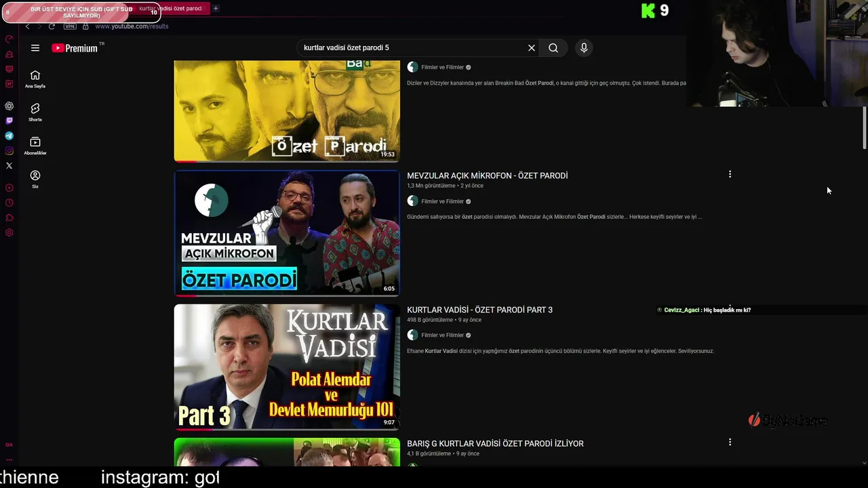Viewport: 868px width, 488px height.
Task: Open more options for Barış G video
Action: (730, 442)
